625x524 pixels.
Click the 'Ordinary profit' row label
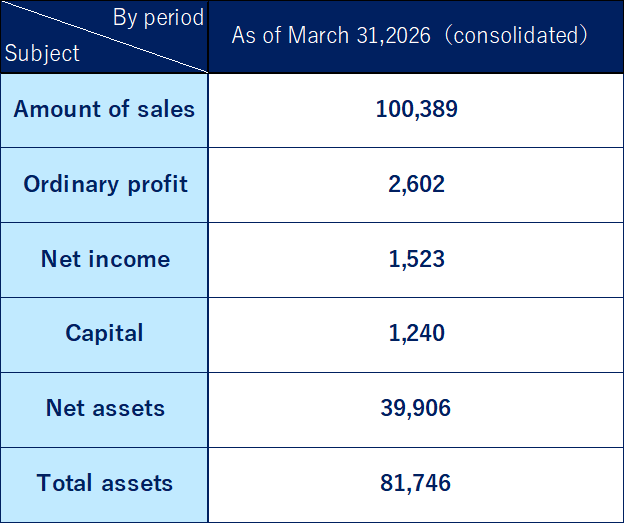[x=105, y=184]
